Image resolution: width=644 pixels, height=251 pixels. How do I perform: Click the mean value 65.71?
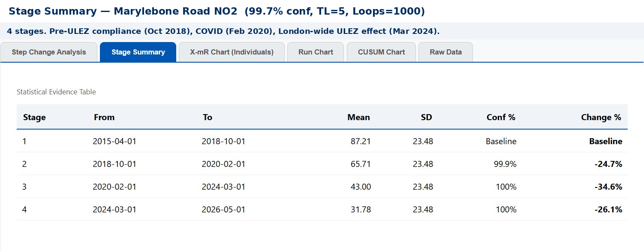click(x=360, y=164)
